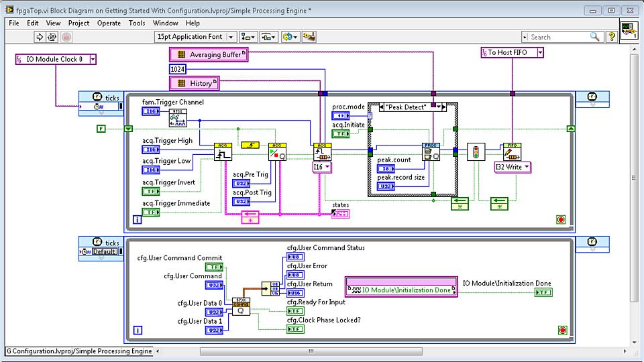Click the Run Continuously button
This screenshot has width=644, height=362.
[52, 37]
